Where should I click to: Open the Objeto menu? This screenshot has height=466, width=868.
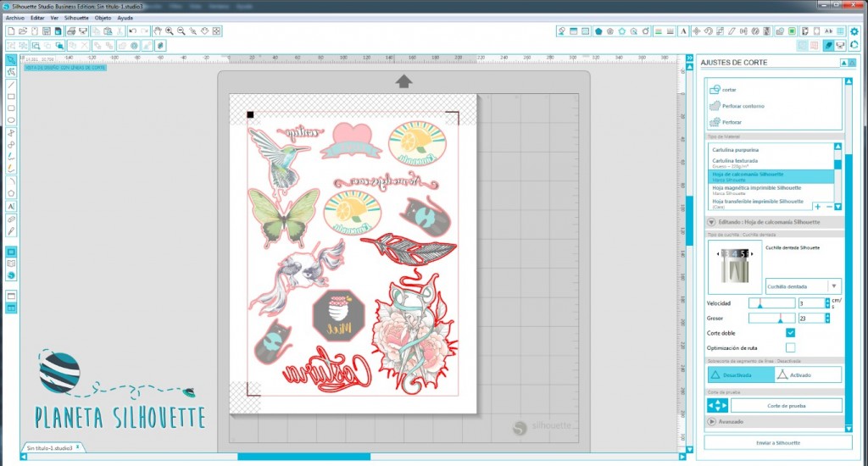click(103, 18)
